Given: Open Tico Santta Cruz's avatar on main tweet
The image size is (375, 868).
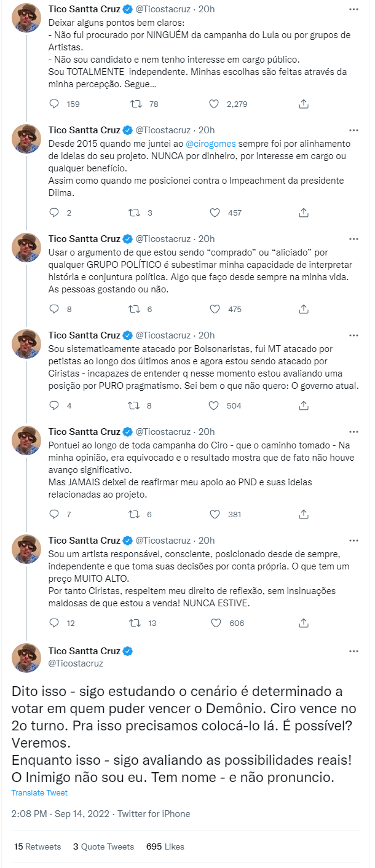Looking at the screenshot, I should pos(26,658).
